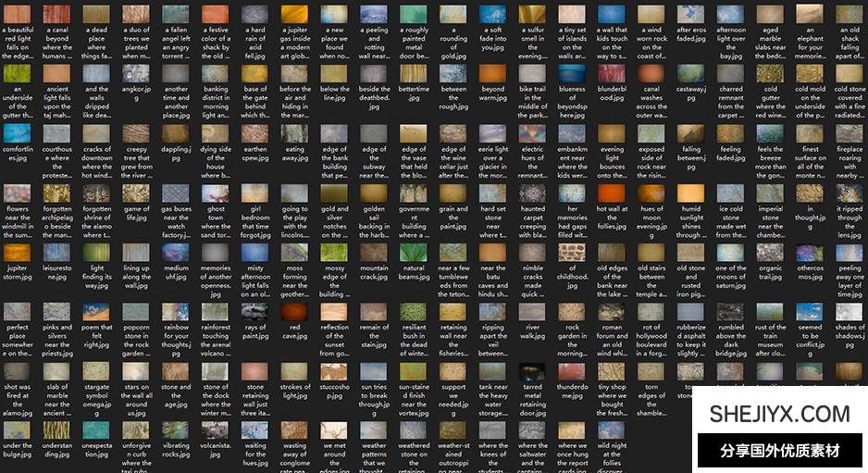Click the blunderblood.jpg thumbnail
Screen dimensions: 868x473
point(612,75)
